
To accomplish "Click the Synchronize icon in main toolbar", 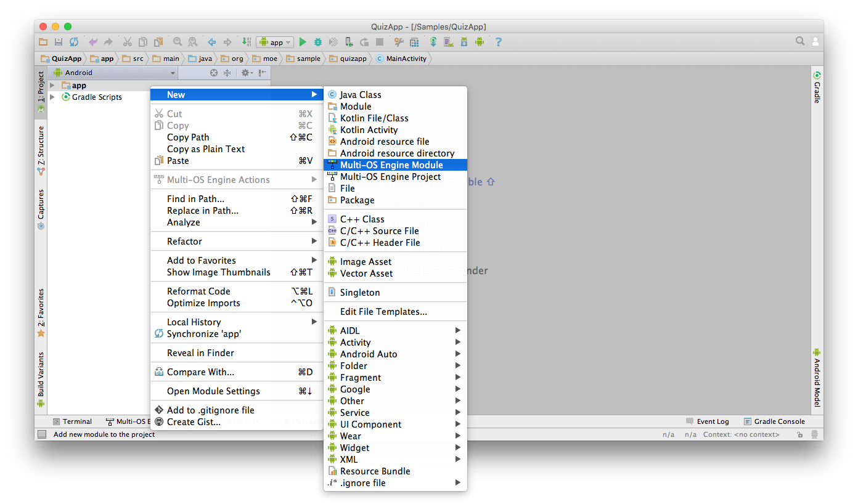I will coord(74,42).
